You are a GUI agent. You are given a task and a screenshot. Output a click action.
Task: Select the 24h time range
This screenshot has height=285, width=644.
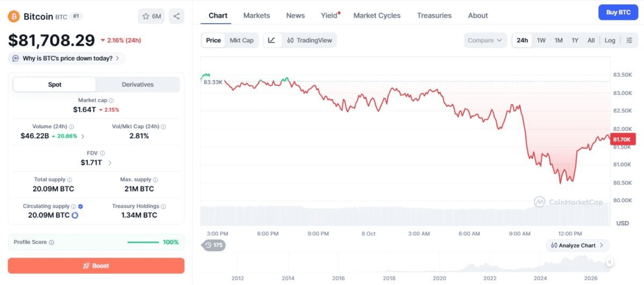point(522,40)
